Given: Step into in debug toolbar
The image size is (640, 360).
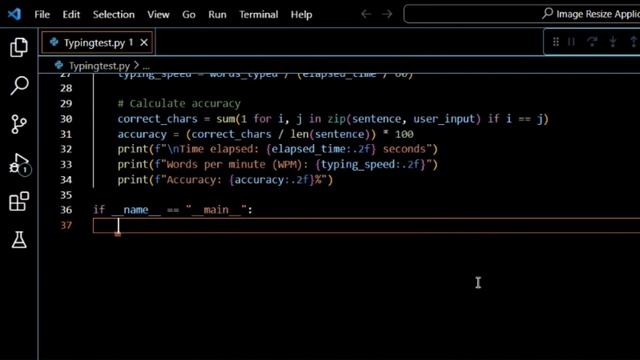Looking at the screenshot, I should pos(613,42).
